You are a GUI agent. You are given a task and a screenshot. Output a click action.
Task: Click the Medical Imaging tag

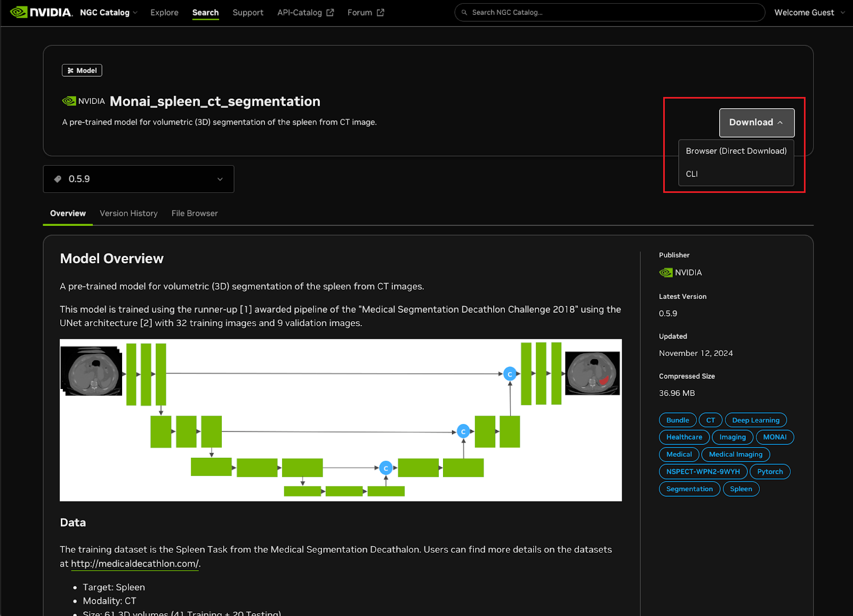coord(736,455)
